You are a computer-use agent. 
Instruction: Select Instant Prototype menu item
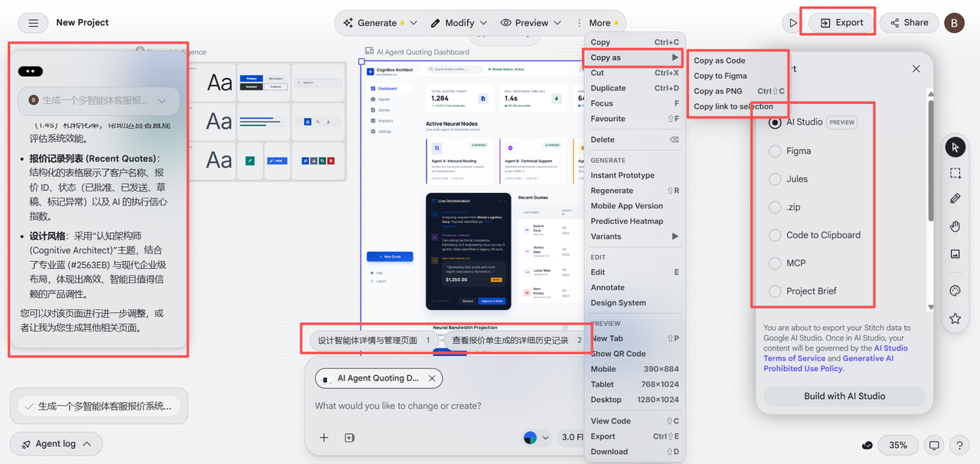635,175
